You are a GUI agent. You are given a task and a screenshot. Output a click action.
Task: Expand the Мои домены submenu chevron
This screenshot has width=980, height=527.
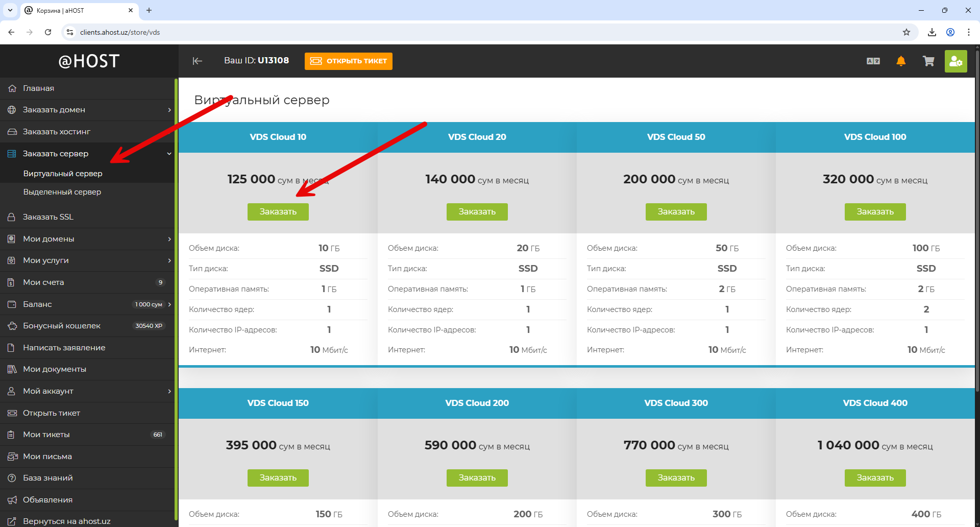point(169,239)
